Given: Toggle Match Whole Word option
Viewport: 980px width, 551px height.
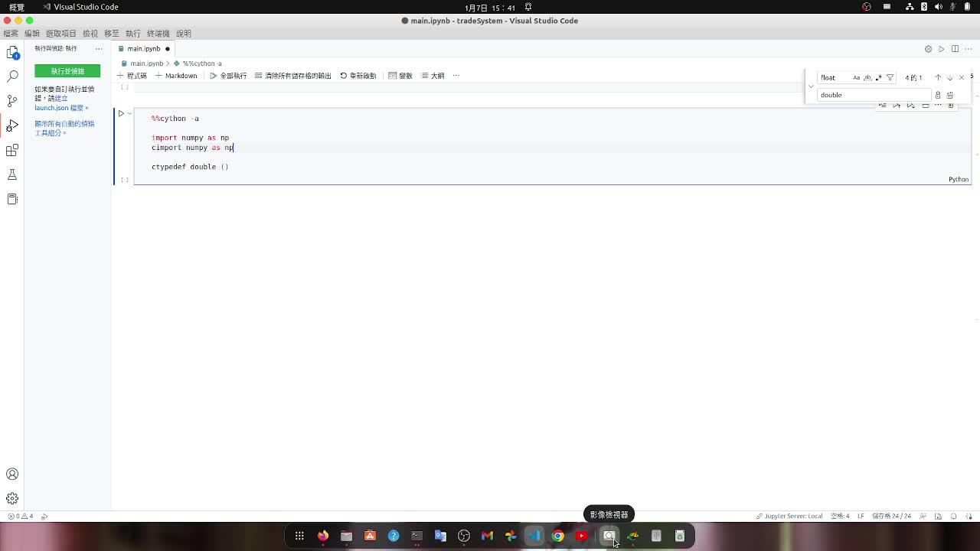Looking at the screenshot, I should pyautogui.click(x=867, y=77).
